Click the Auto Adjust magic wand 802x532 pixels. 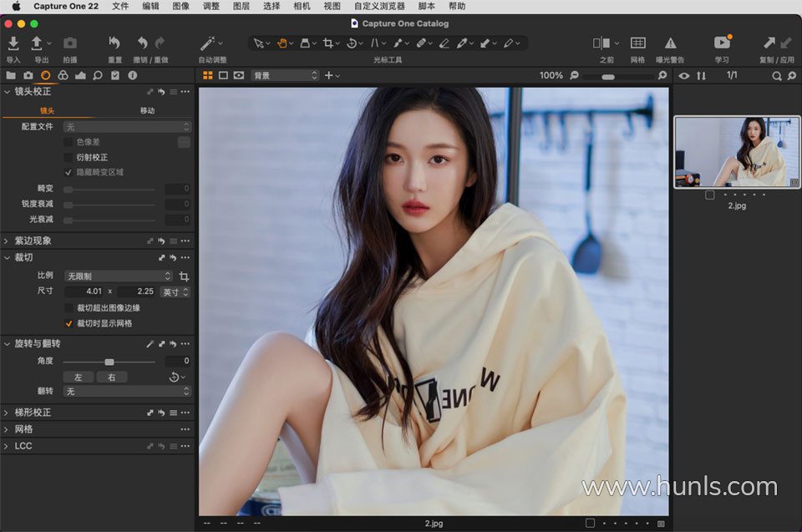click(208, 43)
